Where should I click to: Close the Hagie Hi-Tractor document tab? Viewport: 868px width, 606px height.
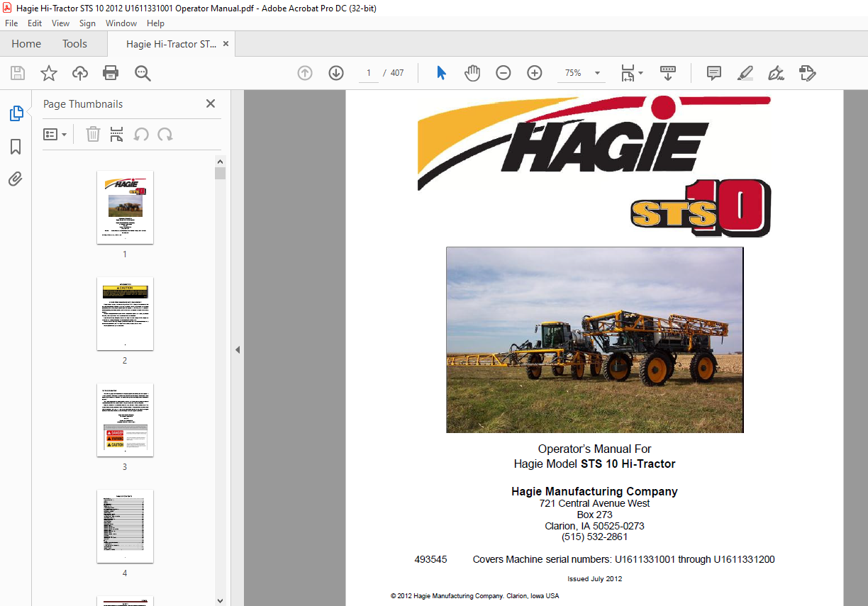click(x=226, y=44)
